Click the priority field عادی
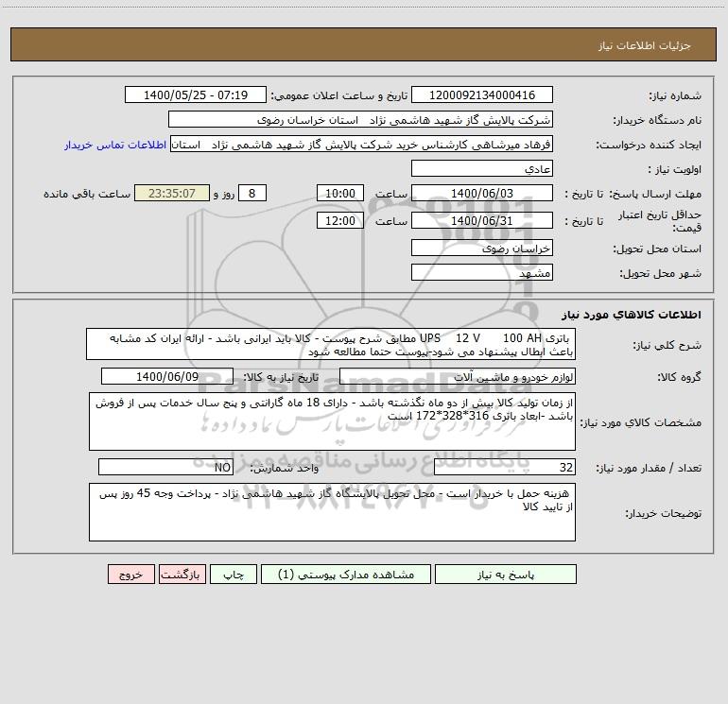Viewport: 728px width, 704px height. click(x=482, y=169)
